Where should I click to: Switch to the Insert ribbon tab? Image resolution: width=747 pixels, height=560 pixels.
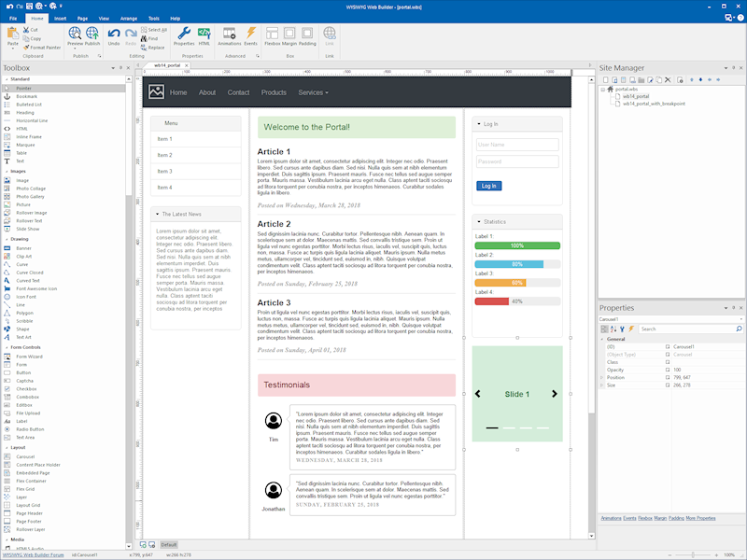pos(60,18)
